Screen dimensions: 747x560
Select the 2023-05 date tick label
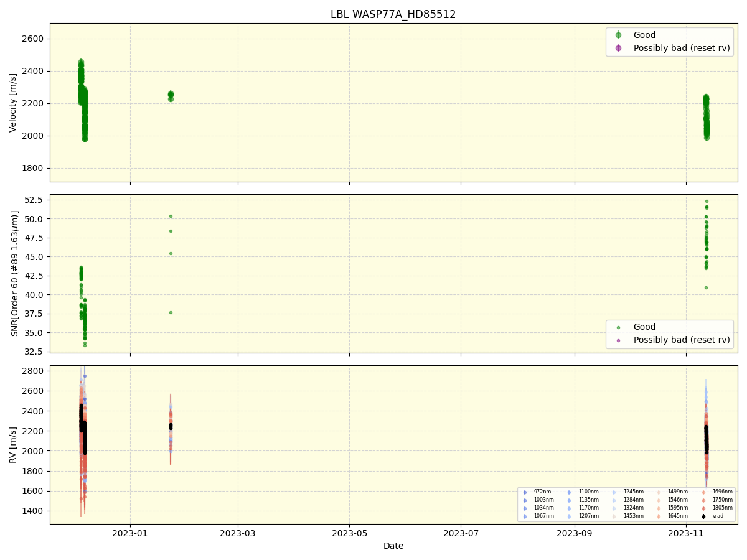click(x=349, y=533)
